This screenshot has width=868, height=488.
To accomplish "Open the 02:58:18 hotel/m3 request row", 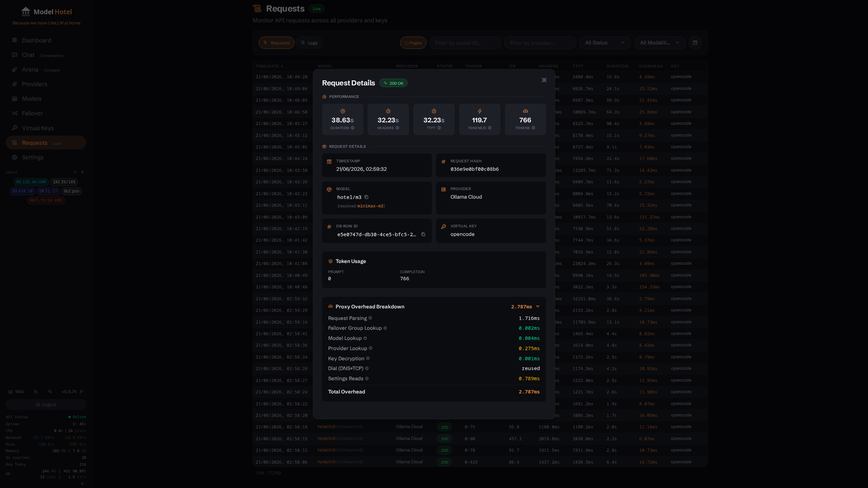I will click(x=480, y=427).
